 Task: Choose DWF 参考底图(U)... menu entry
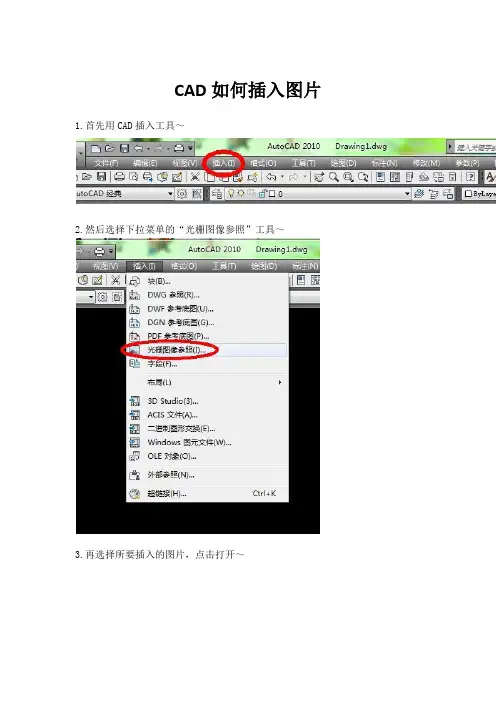(207, 309)
